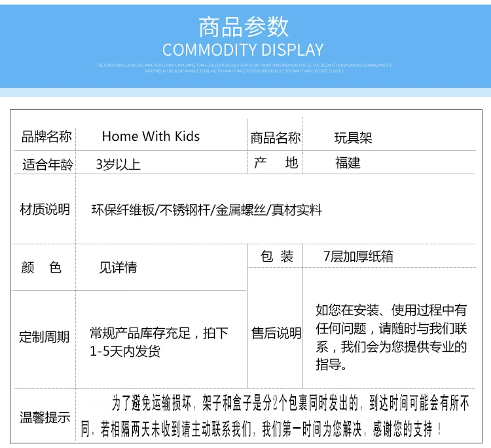Click the 福建 origin value
The width and height of the screenshot is (491, 448).
[x=348, y=163]
